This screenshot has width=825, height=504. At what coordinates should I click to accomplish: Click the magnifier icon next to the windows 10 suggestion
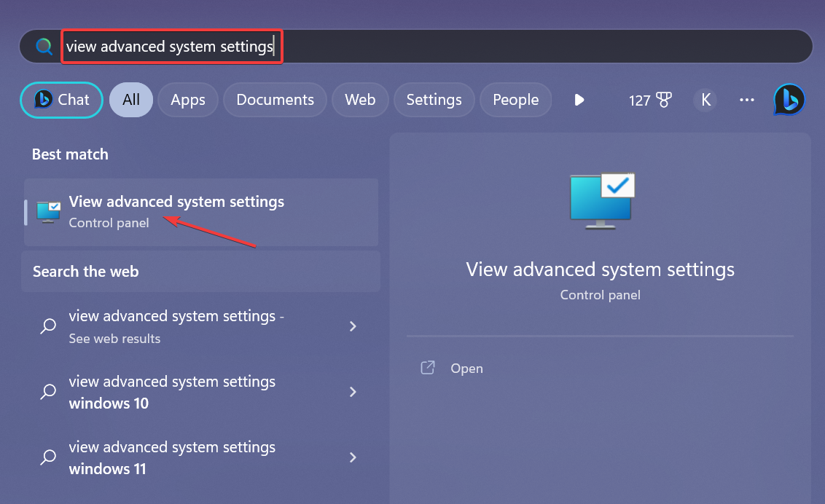(48, 392)
